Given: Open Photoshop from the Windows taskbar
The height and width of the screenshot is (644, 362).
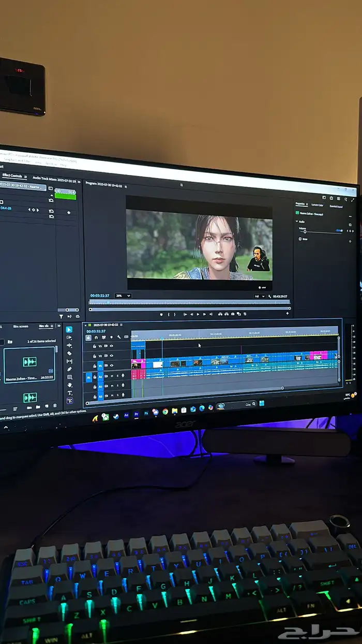Looking at the screenshot, I should point(146,414).
